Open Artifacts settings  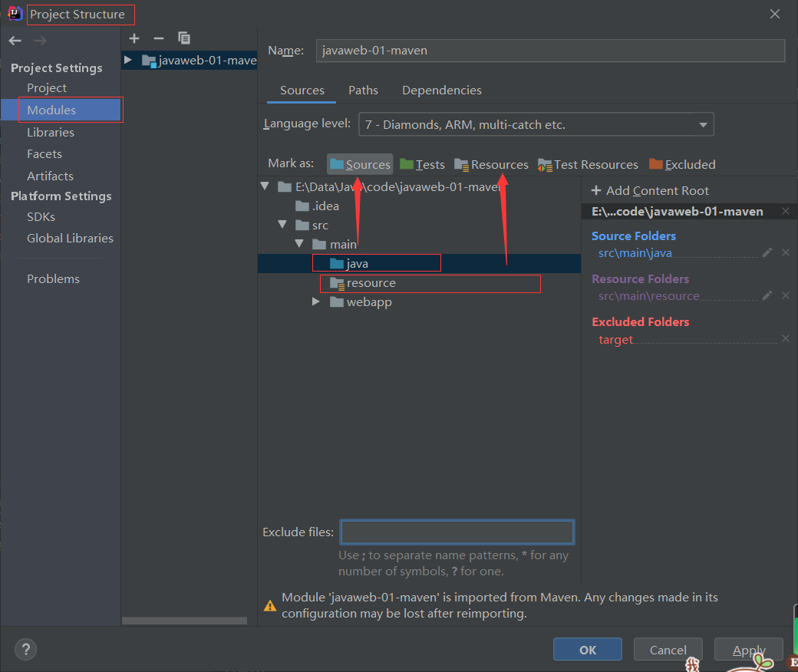50,176
